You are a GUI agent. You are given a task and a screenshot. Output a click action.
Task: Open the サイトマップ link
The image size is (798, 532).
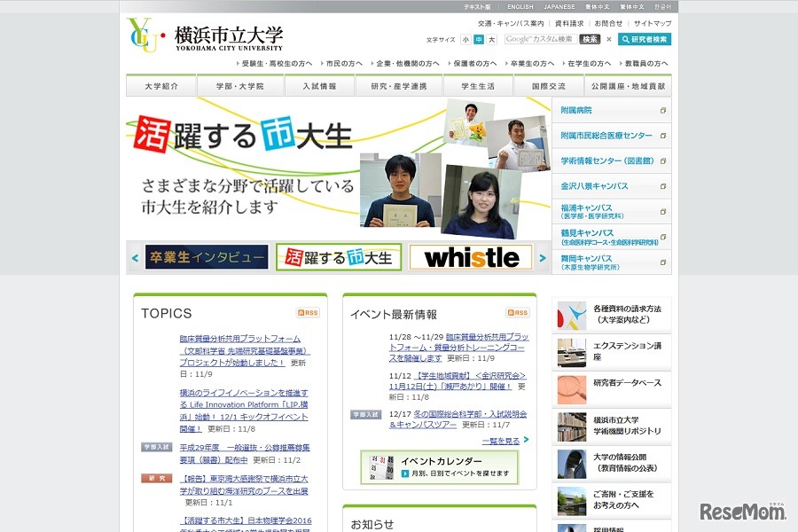pyautogui.click(x=653, y=23)
